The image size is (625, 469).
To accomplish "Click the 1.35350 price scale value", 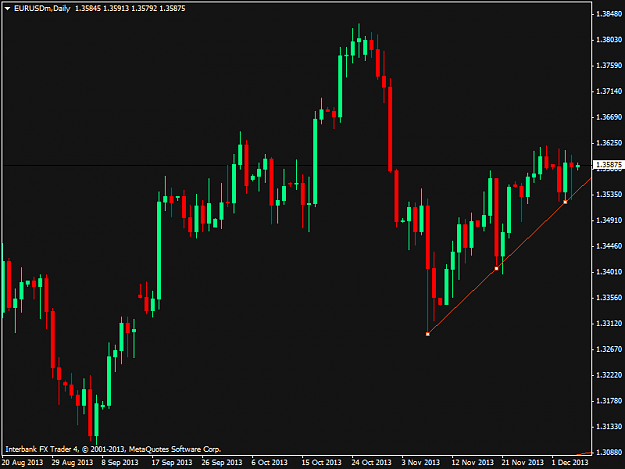I will click(x=609, y=194).
